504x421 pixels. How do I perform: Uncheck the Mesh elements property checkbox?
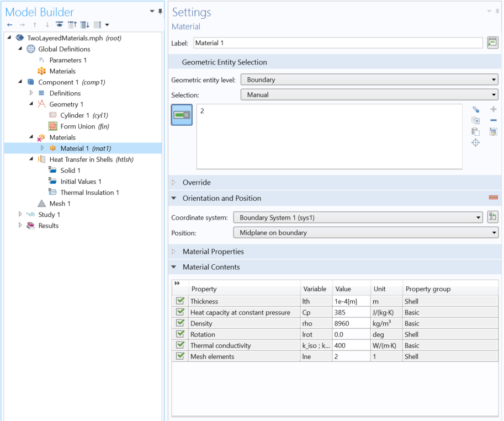point(181,356)
